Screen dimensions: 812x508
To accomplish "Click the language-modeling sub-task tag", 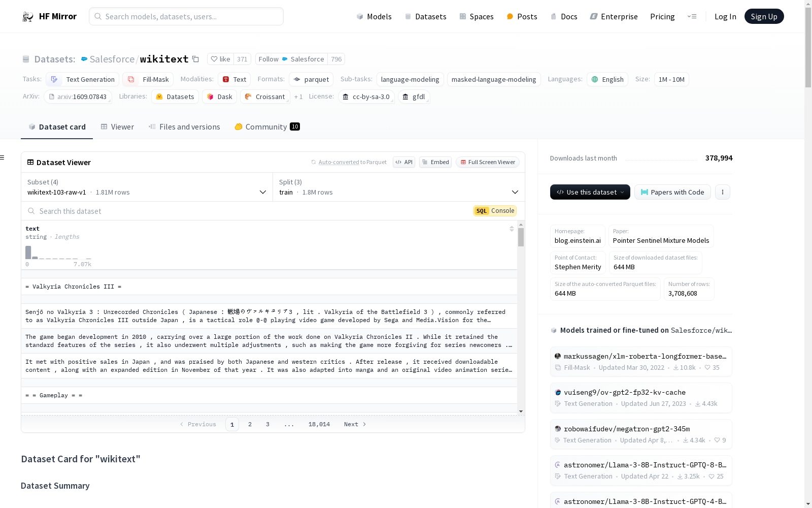I will (410, 80).
